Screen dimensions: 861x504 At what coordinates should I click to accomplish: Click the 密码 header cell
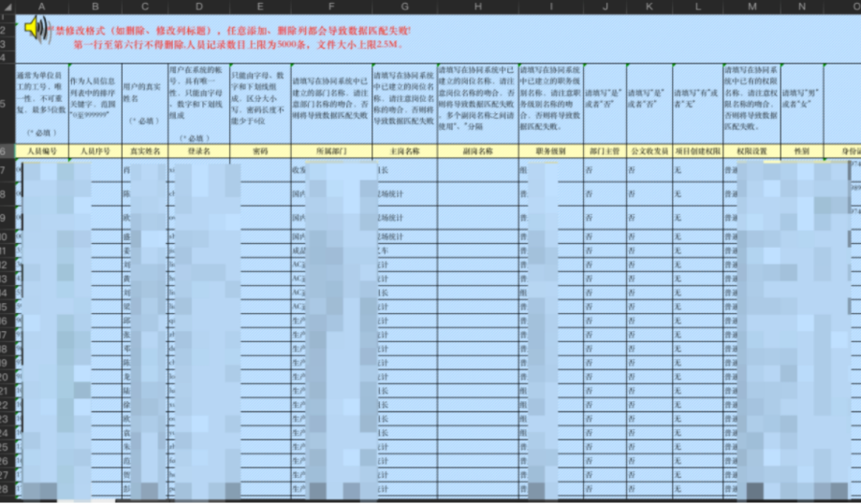(260, 151)
